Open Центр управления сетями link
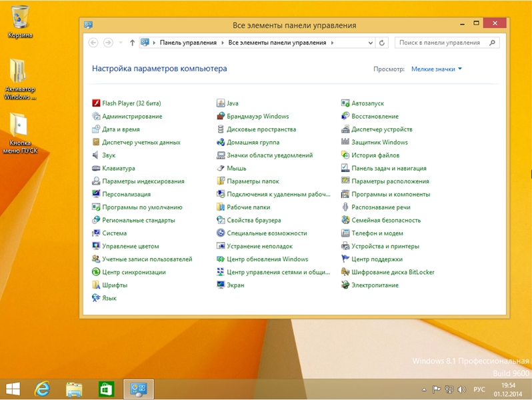The height and width of the screenshot is (400, 532). (278, 272)
